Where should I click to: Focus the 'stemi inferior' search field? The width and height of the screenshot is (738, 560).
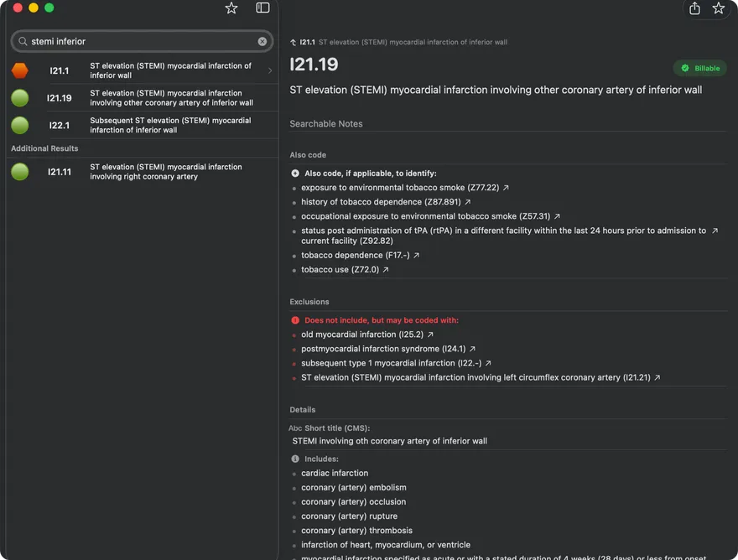tap(142, 41)
